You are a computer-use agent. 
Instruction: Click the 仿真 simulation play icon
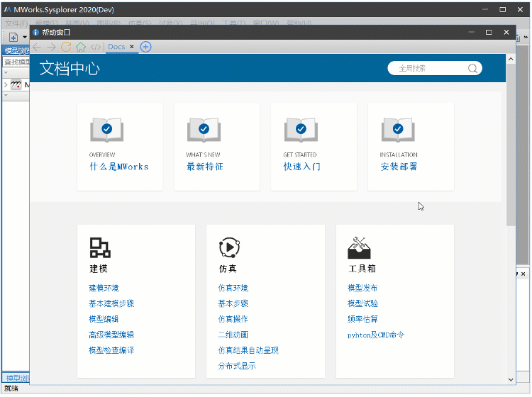229,247
